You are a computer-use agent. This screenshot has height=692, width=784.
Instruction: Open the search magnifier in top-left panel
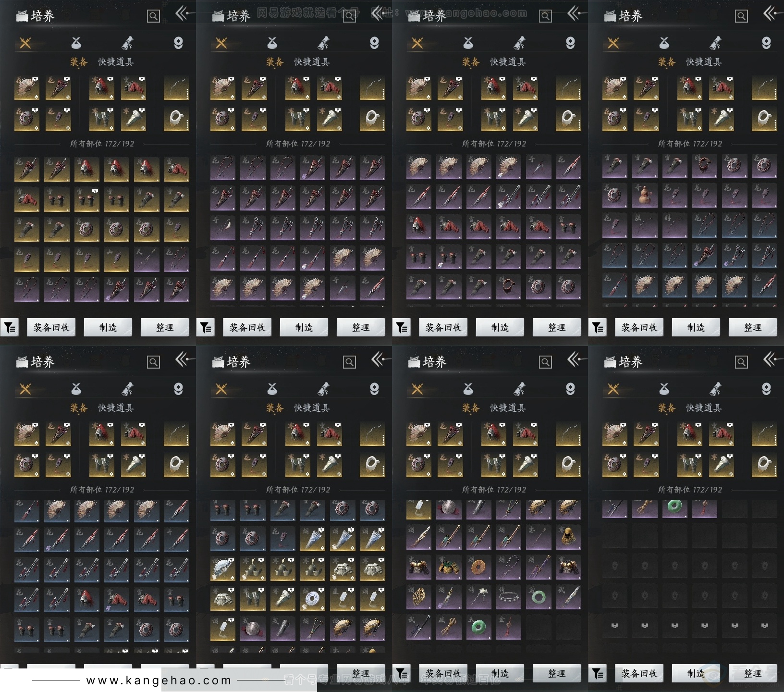coord(153,16)
